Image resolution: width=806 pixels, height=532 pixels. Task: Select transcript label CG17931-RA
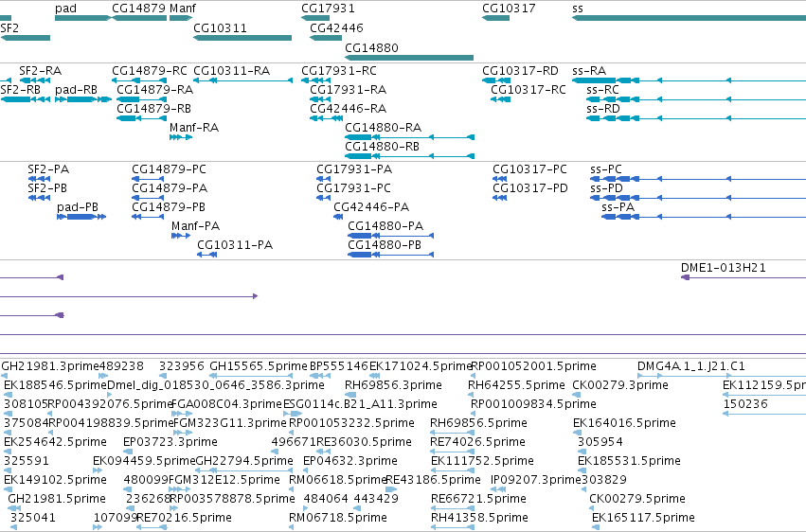[348, 89]
